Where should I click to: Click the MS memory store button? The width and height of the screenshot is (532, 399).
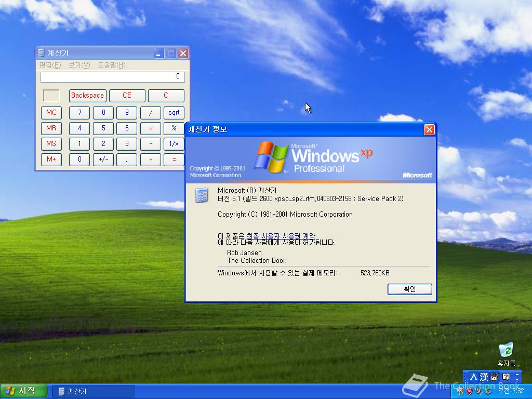point(51,144)
